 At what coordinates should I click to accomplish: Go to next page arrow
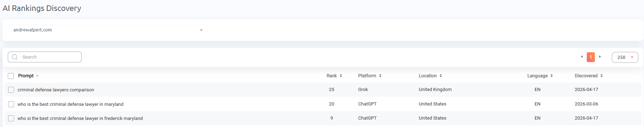600,57
